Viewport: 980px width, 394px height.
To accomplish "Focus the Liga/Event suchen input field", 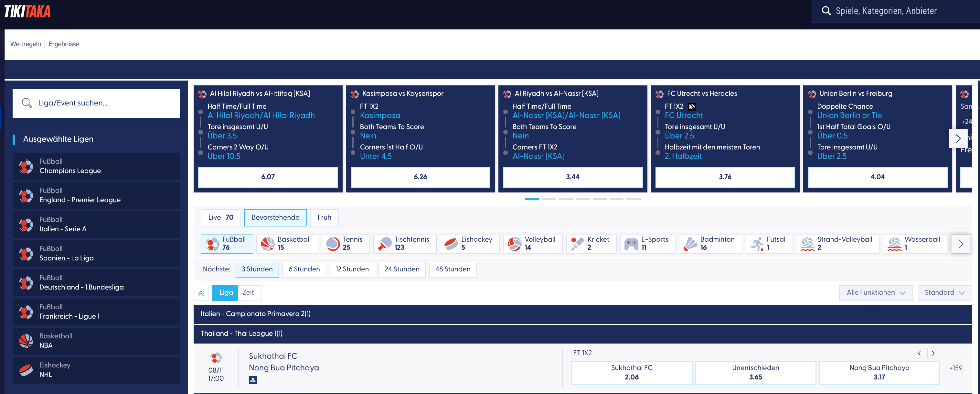I will (96, 103).
